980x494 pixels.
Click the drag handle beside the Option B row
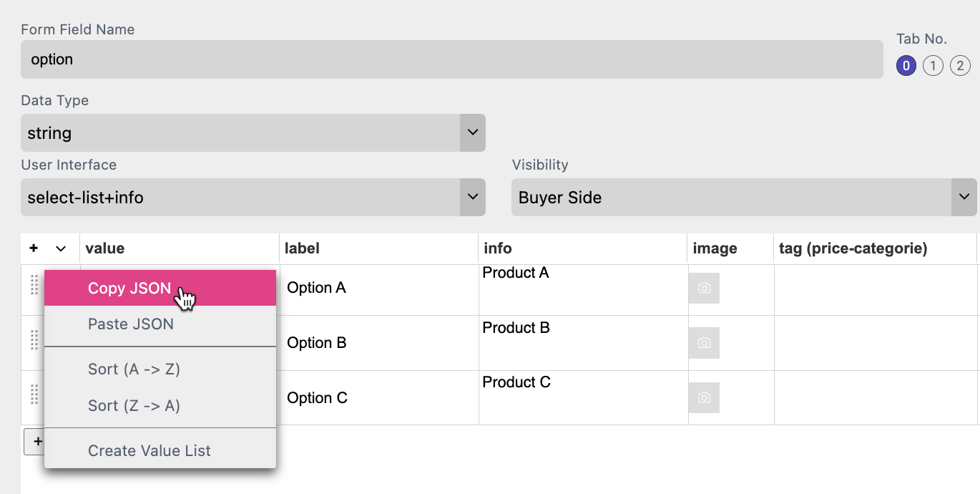(x=34, y=342)
